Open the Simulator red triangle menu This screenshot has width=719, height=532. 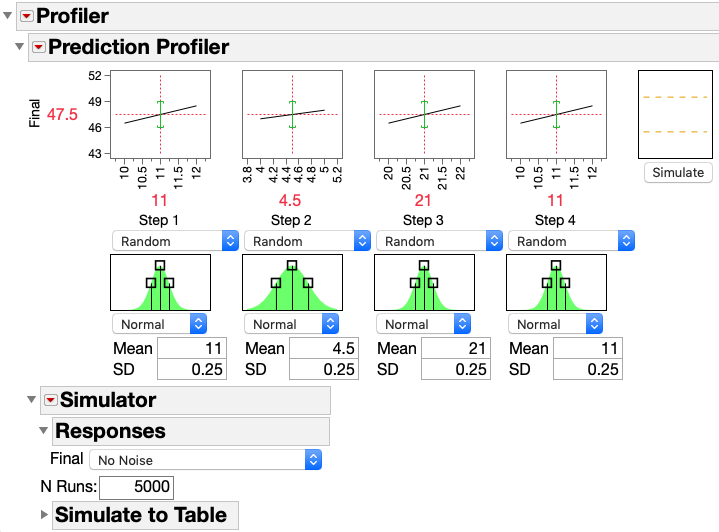point(50,400)
